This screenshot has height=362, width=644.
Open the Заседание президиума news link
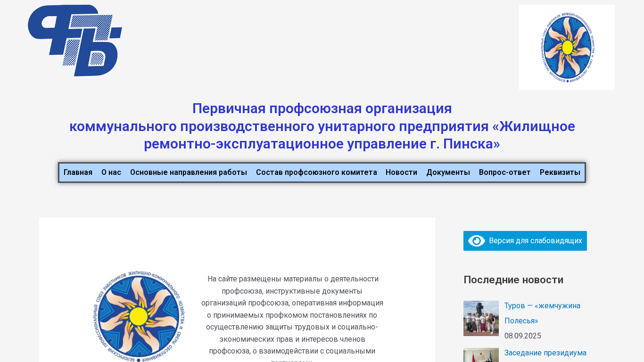545,353
